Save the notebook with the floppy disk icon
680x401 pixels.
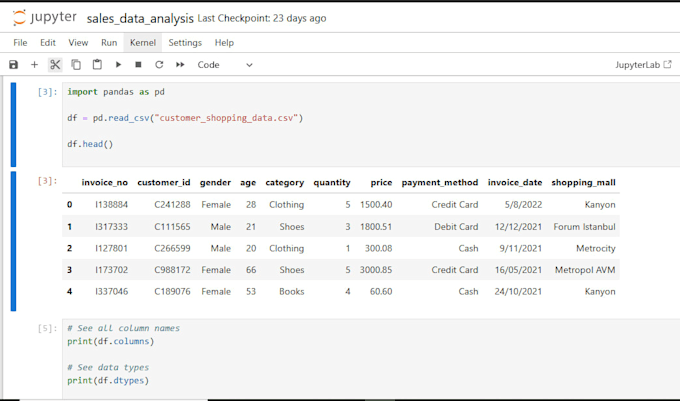click(13, 65)
